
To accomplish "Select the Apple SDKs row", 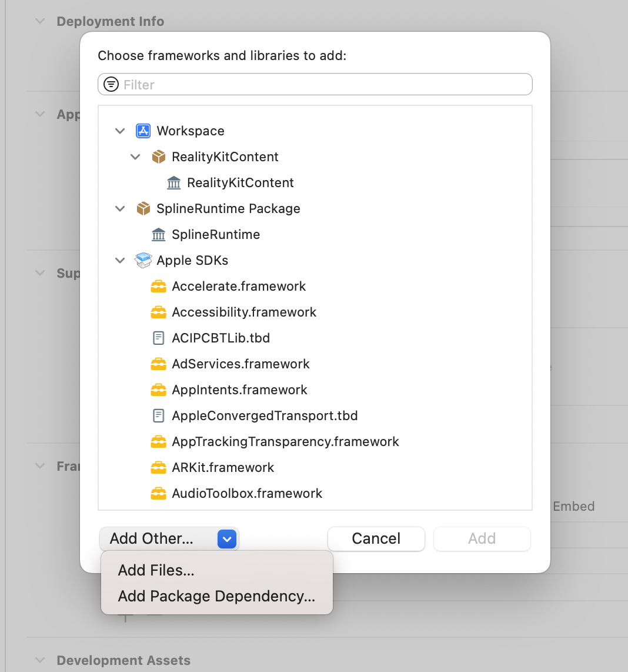I will [315, 260].
